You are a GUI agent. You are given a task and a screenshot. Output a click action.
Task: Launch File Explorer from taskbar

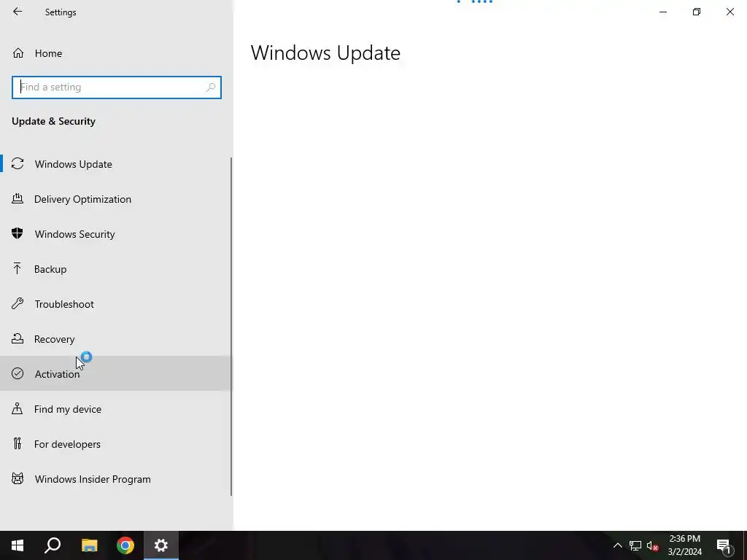click(89, 545)
